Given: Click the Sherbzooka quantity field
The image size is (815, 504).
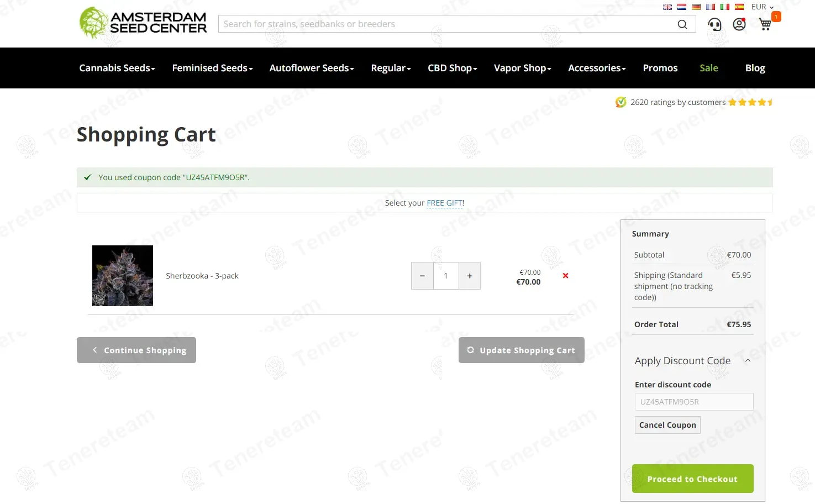Looking at the screenshot, I should [x=446, y=276].
